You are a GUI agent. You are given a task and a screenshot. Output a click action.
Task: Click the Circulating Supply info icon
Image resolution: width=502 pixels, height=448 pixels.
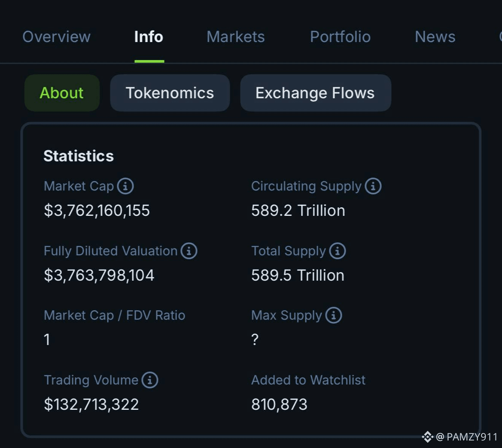[373, 186]
